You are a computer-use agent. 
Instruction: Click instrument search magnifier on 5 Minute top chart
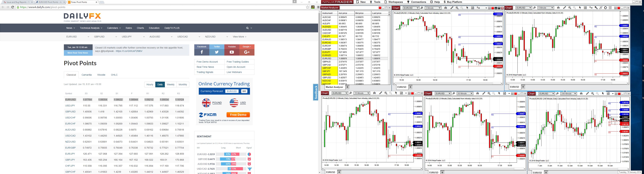pos(534,8)
